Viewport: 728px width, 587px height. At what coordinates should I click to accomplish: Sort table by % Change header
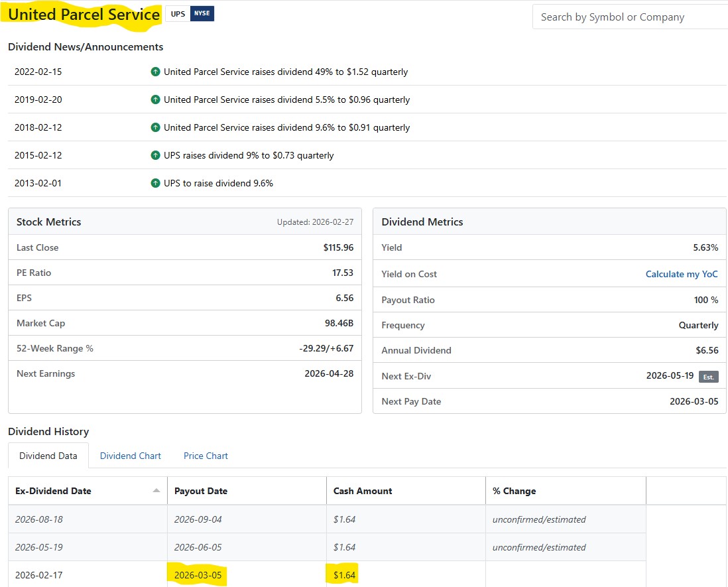pyautogui.click(x=514, y=491)
